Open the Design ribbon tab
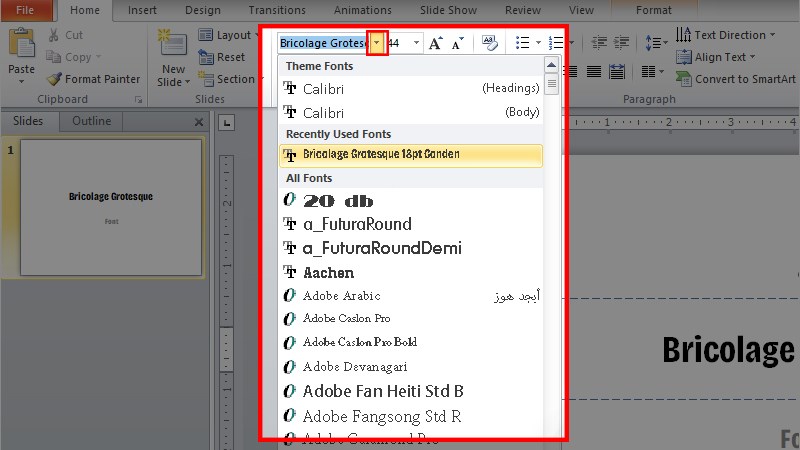The width and height of the screenshot is (800, 450). pyautogui.click(x=203, y=10)
